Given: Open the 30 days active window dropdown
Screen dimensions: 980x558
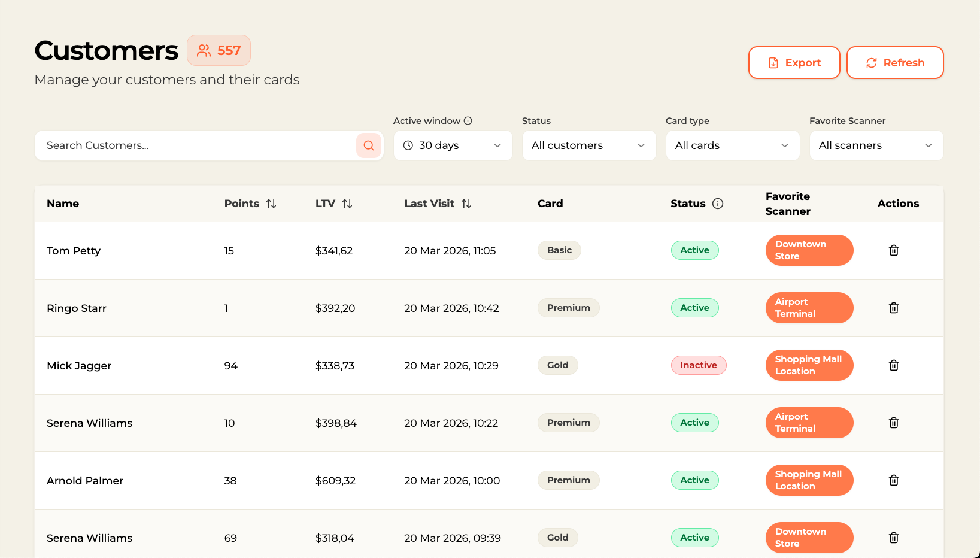Looking at the screenshot, I should point(453,145).
